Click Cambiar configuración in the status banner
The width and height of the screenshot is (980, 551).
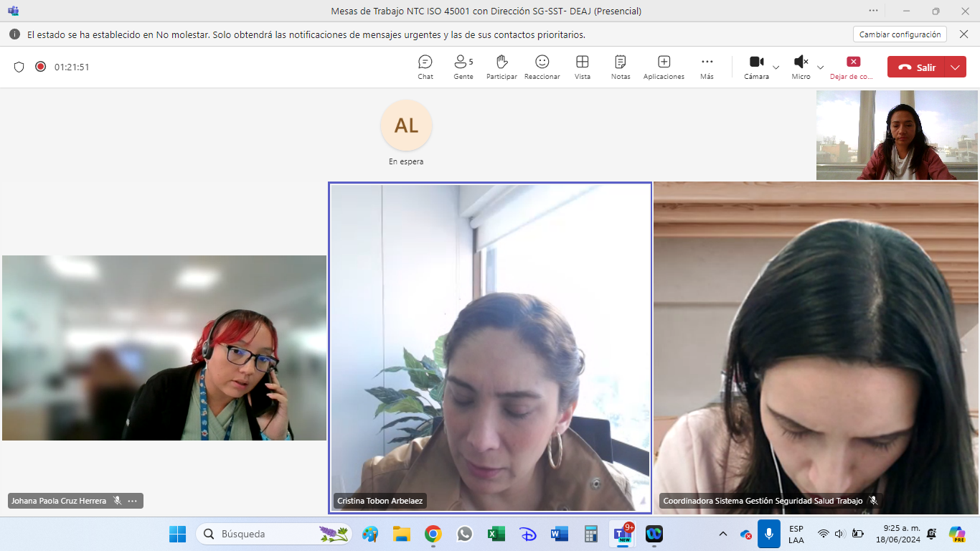point(900,34)
